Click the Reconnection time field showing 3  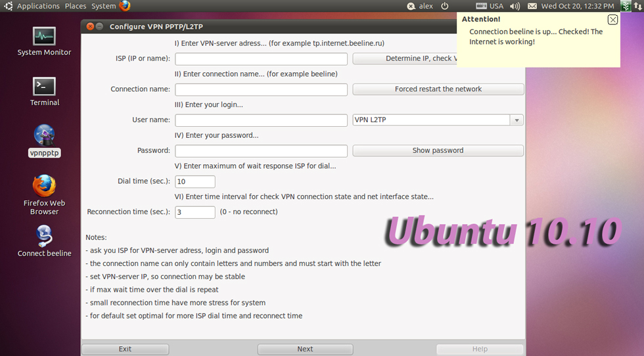(195, 212)
